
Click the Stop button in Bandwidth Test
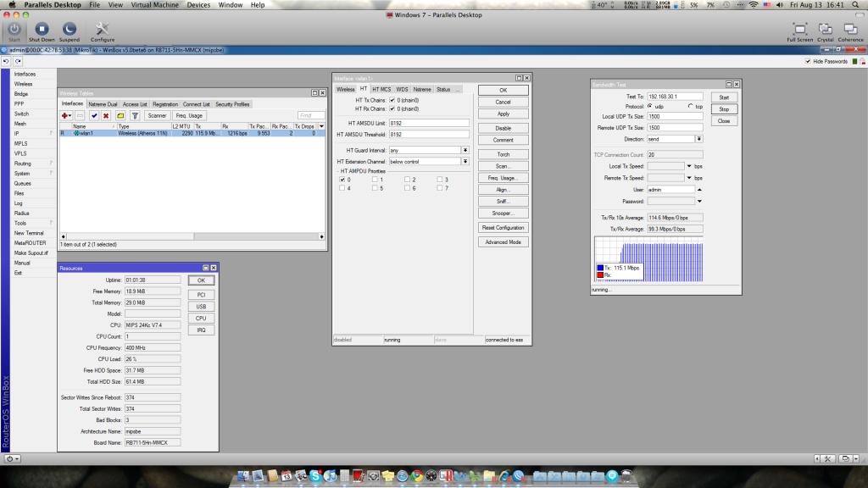tap(724, 109)
